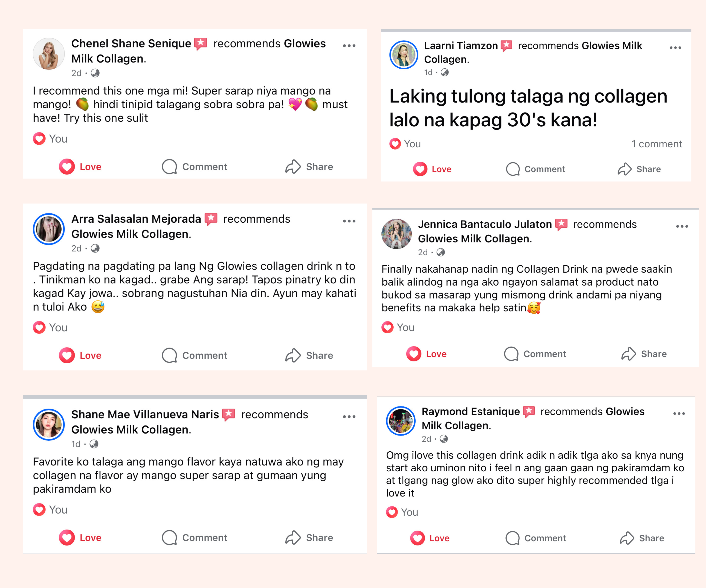Open Jennica Bantaculo Julaton's profile photo
The width and height of the screenshot is (706, 588).
[x=396, y=234]
